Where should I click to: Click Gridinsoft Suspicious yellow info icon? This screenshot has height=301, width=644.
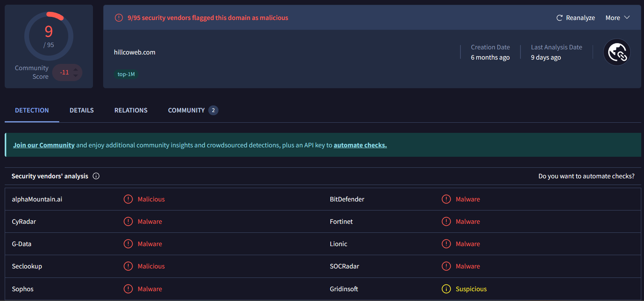tap(446, 289)
